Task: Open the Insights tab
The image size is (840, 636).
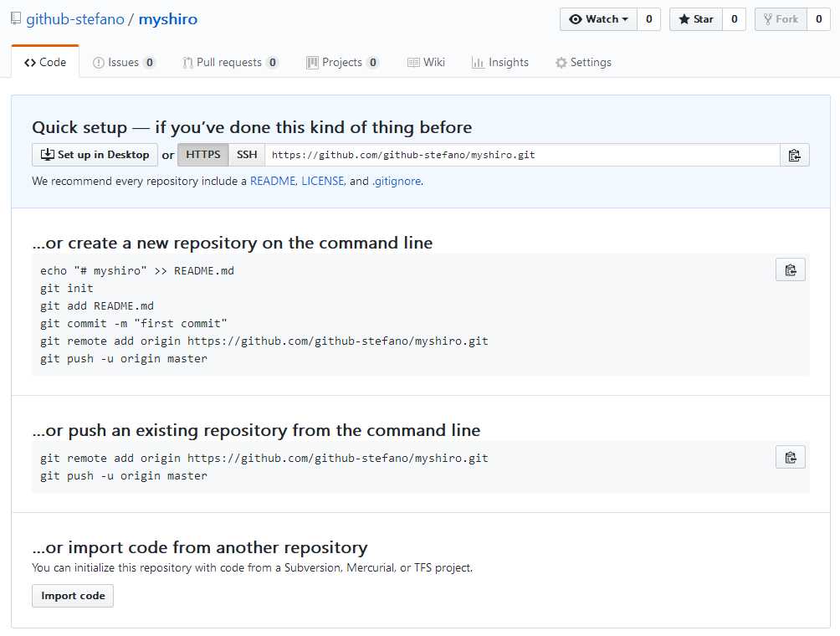Action: point(499,62)
